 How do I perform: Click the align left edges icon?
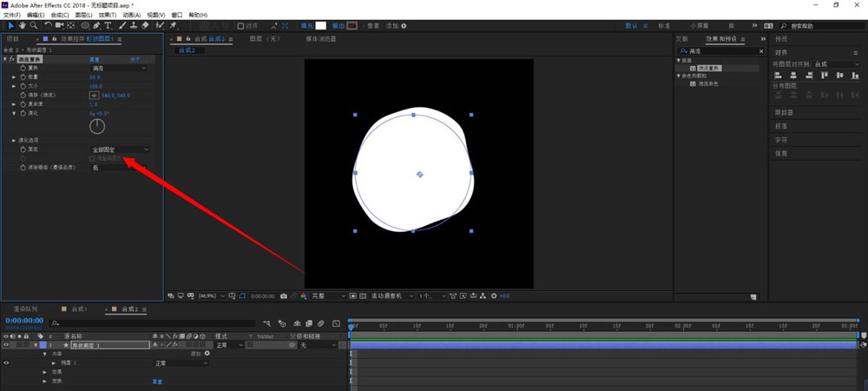778,76
